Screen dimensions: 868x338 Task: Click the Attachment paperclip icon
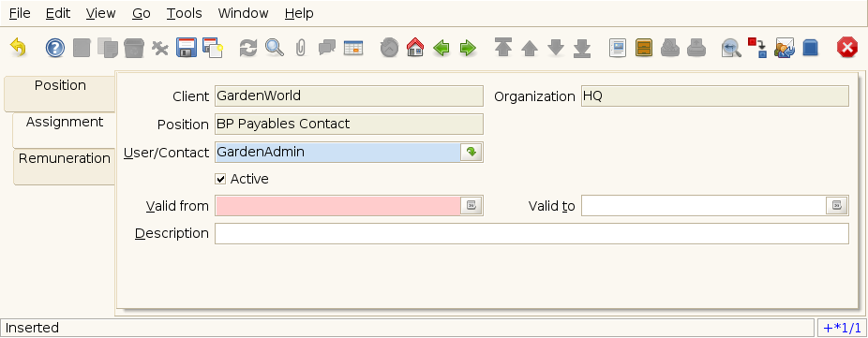[301, 48]
